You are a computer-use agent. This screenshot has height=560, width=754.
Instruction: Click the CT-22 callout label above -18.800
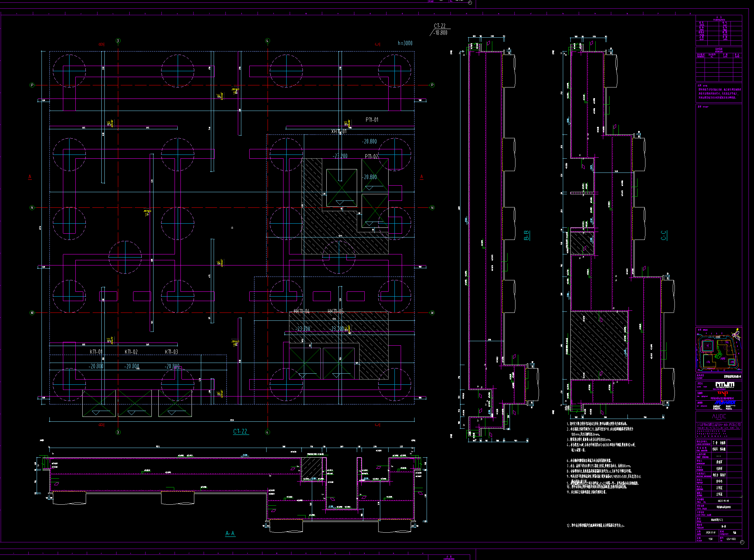(439, 26)
